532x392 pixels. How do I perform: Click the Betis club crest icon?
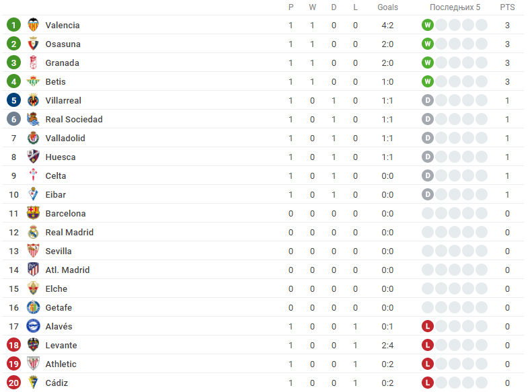point(33,82)
